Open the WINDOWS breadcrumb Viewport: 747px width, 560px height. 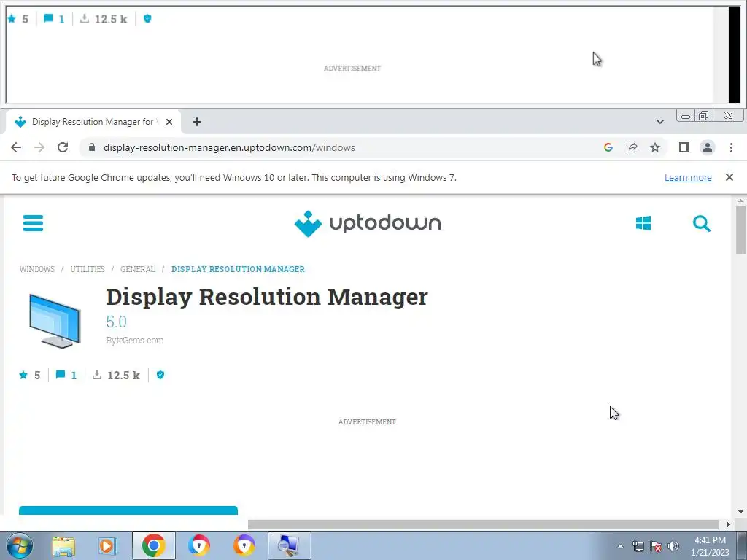coord(37,269)
